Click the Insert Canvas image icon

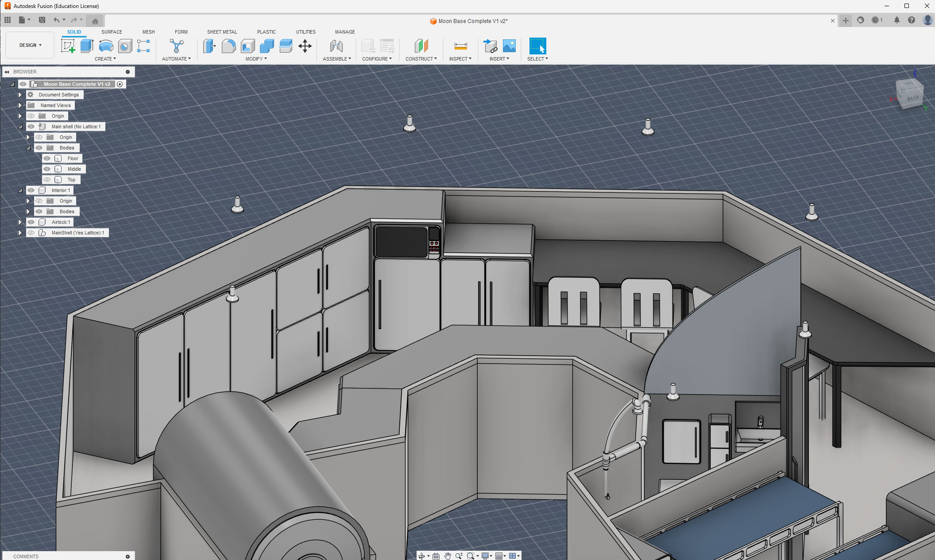(509, 46)
